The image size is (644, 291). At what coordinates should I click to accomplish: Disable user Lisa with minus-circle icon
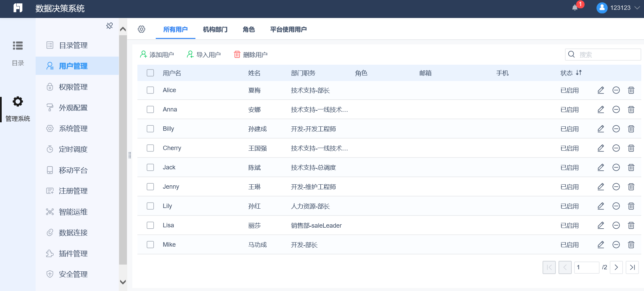coord(616,225)
